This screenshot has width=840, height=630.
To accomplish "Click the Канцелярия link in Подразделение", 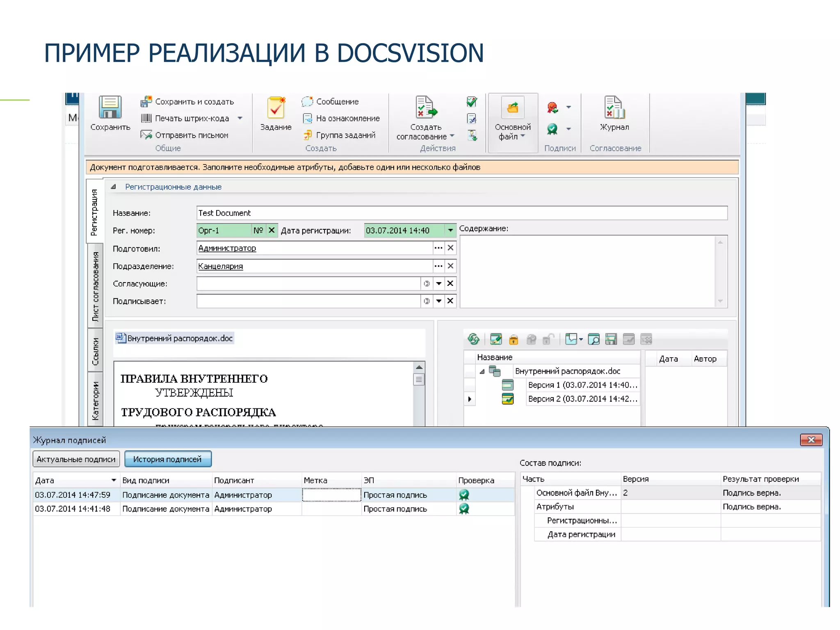I will pos(220,266).
